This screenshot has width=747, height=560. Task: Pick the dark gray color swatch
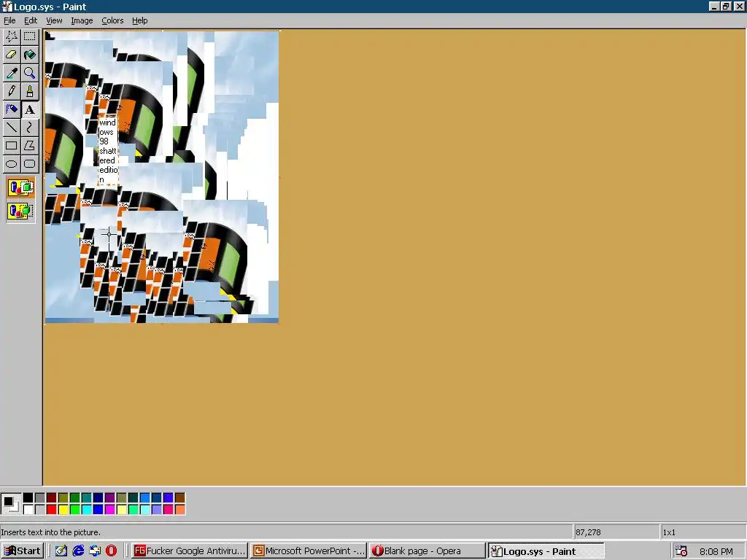click(x=40, y=497)
